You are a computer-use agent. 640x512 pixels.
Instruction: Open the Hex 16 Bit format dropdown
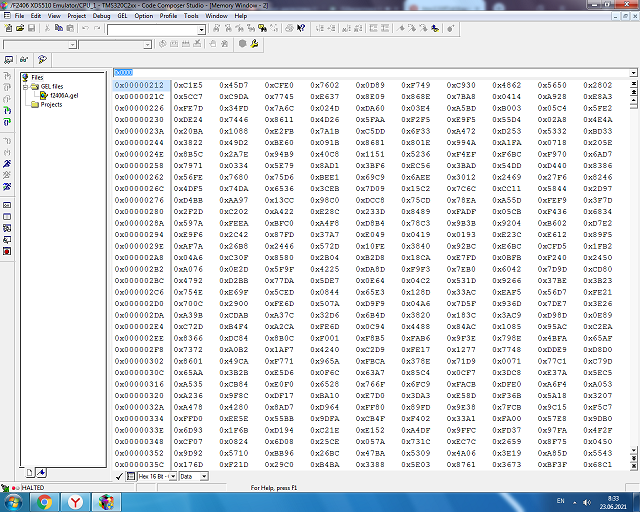click(x=173, y=476)
